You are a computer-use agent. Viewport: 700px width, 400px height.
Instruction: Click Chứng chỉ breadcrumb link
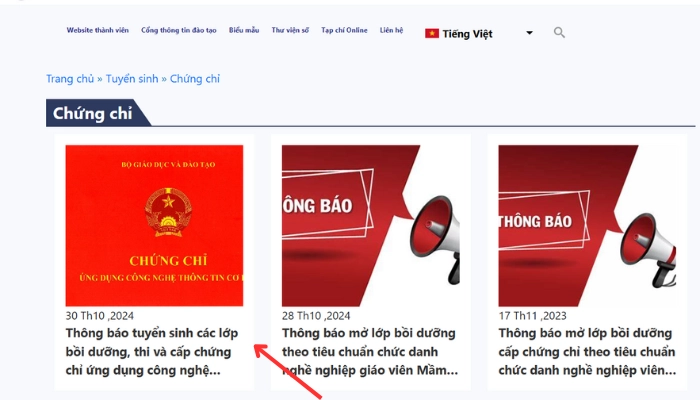tap(195, 79)
